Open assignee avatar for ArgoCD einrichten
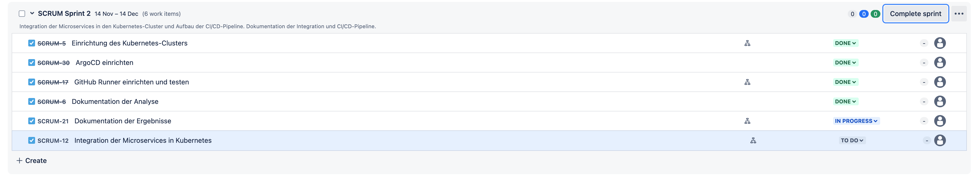Image resolution: width=980 pixels, height=180 pixels. (x=939, y=63)
